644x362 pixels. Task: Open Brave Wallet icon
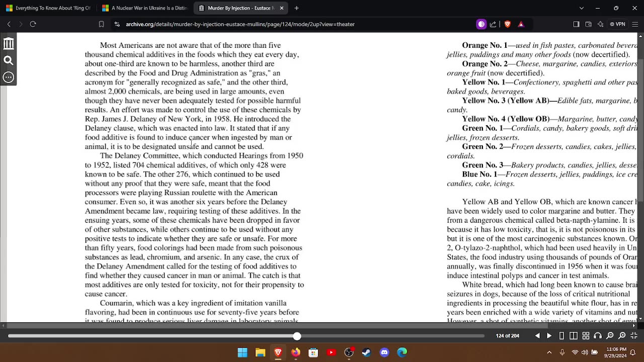click(x=588, y=24)
